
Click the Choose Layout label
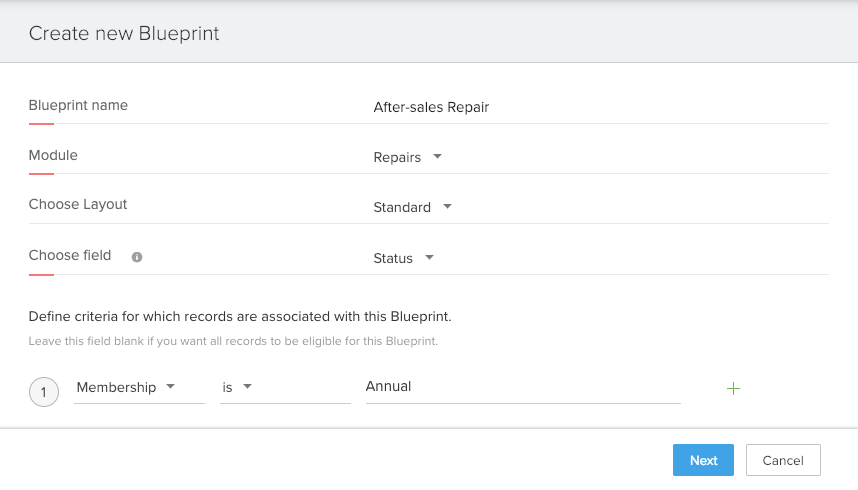[78, 204]
